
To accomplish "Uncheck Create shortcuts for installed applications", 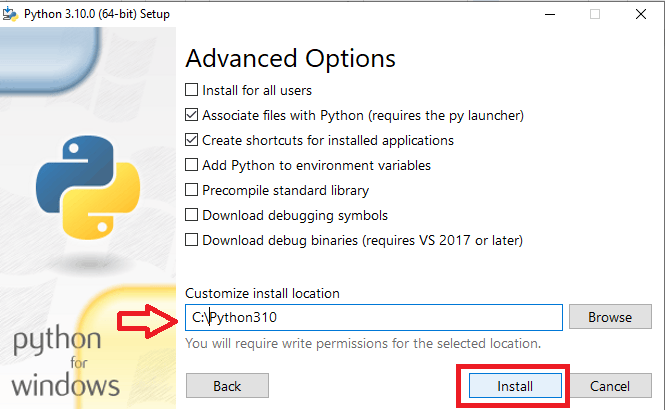I will pyautogui.click(x=191, y=140).
